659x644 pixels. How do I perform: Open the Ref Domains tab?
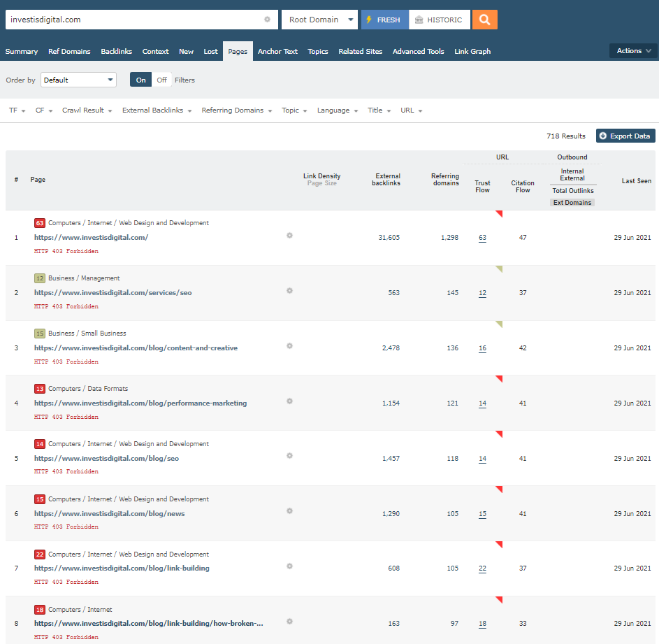coord(69,51)
